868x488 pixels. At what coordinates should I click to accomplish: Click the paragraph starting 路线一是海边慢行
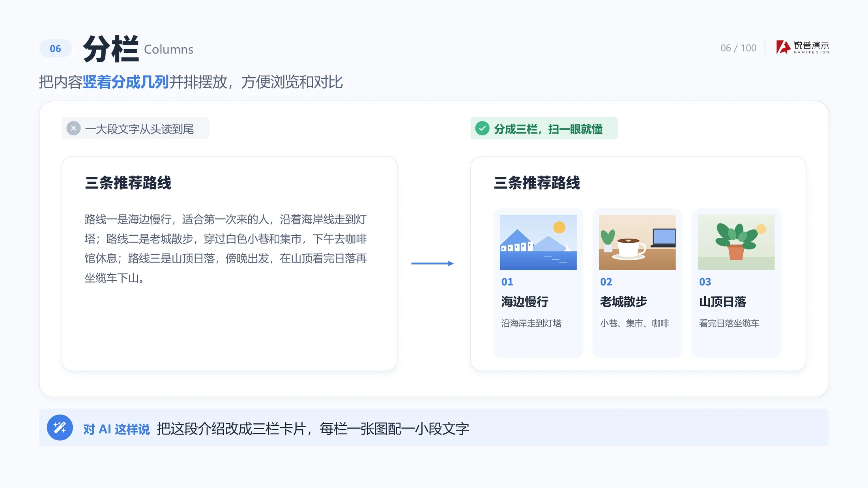tap(226, 248)
